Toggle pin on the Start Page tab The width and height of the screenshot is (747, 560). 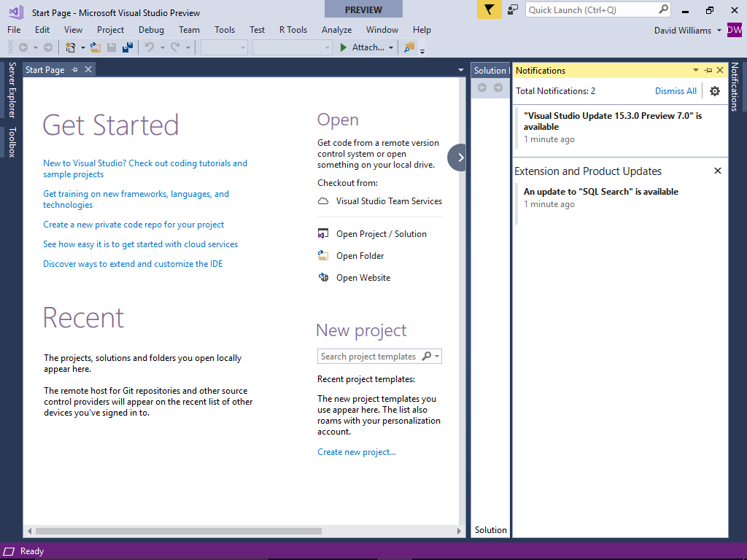pyautogui.click(x=75, y=70)
